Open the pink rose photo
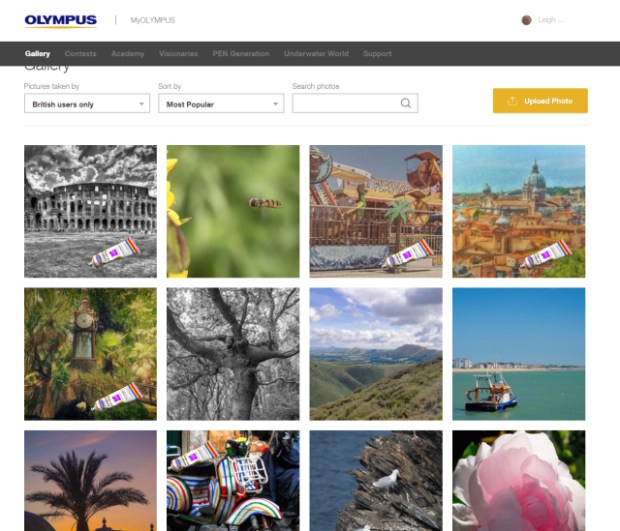The image size is (620, 531). click(x=518, y=480)
